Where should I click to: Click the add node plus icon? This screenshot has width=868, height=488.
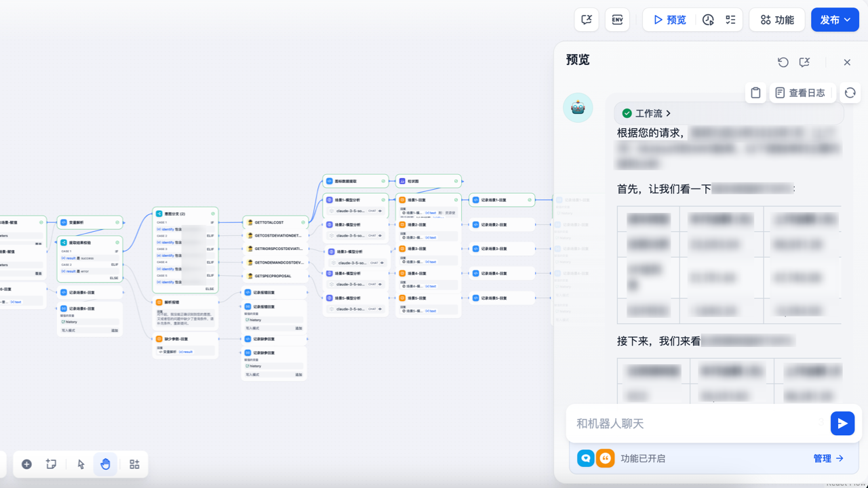(26, 464)
